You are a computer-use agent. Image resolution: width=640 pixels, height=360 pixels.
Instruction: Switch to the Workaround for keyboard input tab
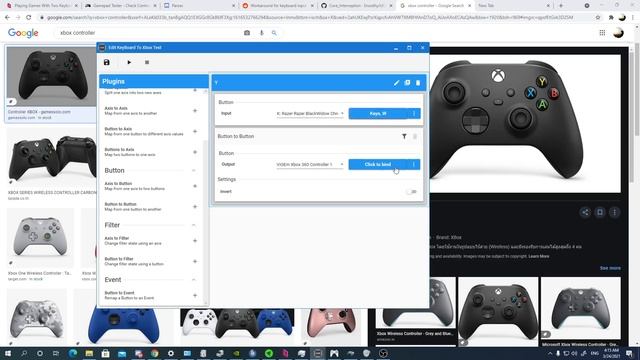point(278,6)
